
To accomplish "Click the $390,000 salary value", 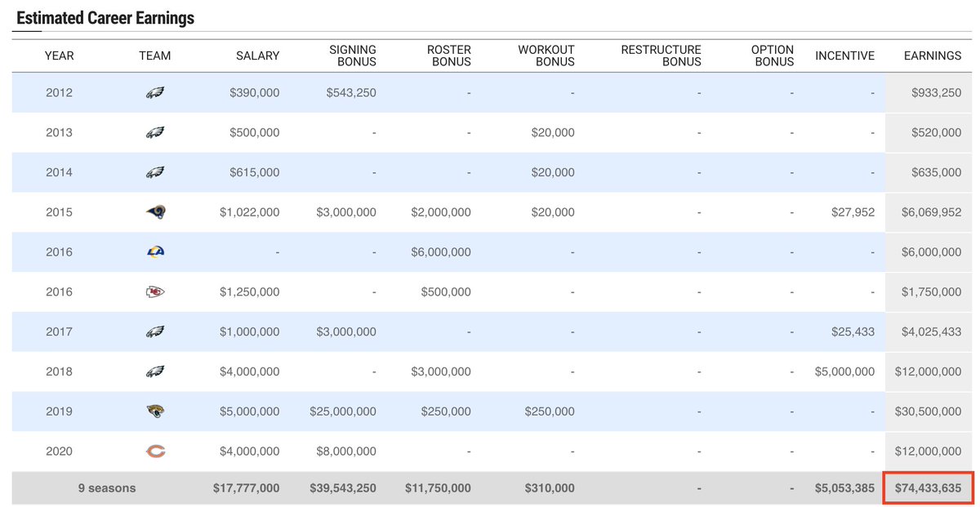I will (x=254, y=93).
